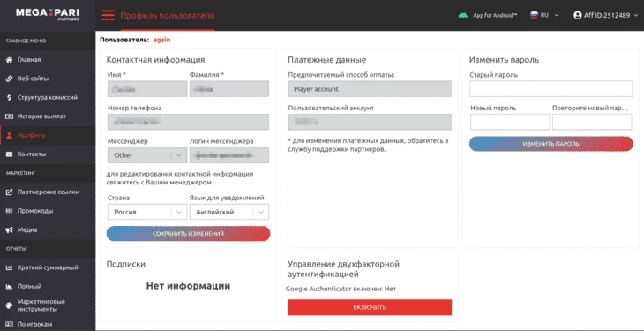Click the Веб-сайты link icon
The width and height of the screenshot is (644, 331).
(x=9, y=79)
